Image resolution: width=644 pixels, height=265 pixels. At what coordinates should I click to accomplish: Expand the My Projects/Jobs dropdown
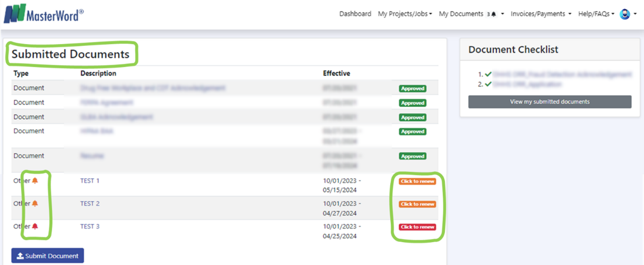405,14
